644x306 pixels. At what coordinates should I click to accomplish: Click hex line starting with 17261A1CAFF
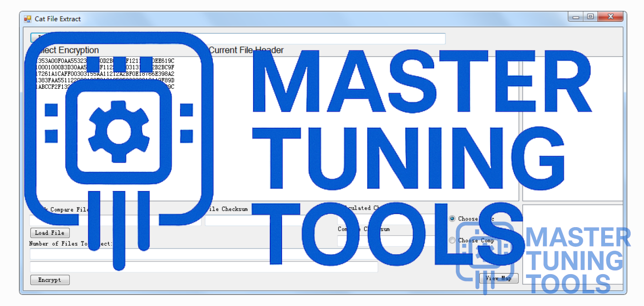104,74
